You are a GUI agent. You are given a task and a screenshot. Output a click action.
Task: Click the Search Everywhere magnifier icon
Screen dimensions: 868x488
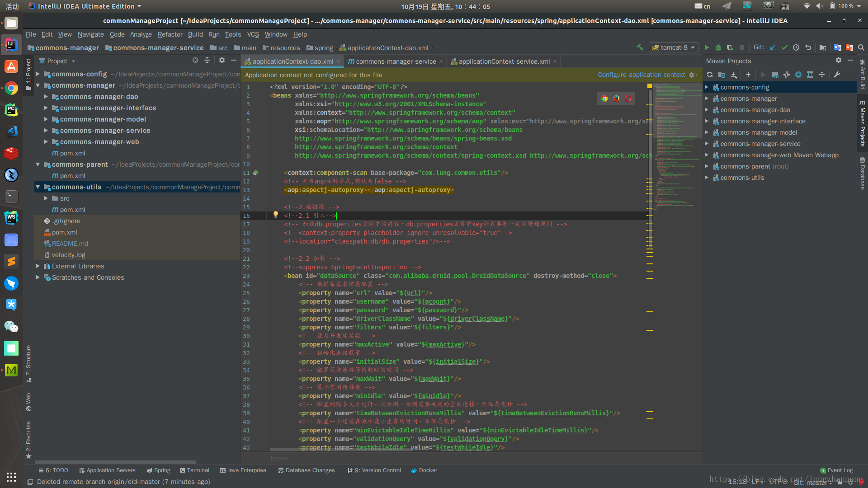tap(861, 47)
